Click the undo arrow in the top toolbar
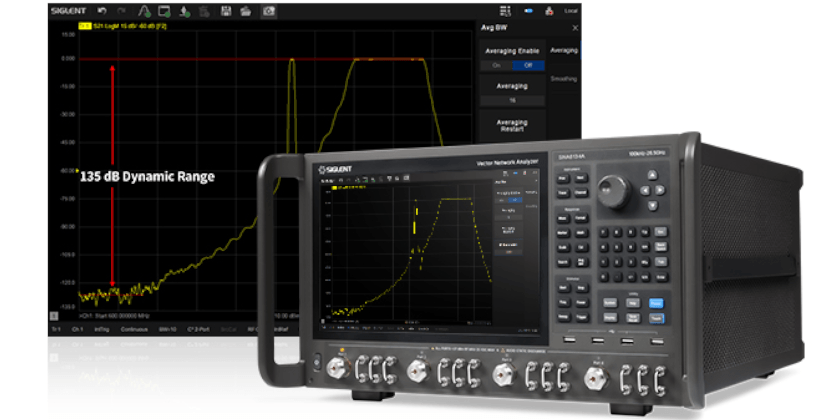The width and height of the screenshot is (840, 420). tap(102, 10)
